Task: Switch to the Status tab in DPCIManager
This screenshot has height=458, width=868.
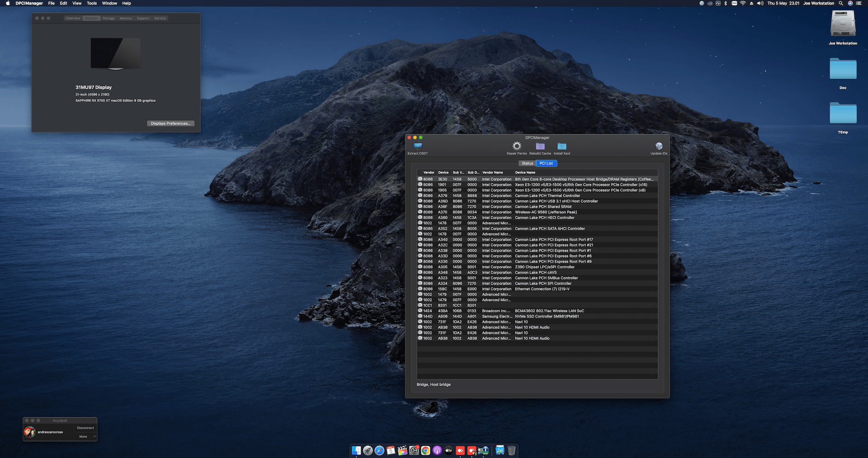Action: [x=527, y=163]
